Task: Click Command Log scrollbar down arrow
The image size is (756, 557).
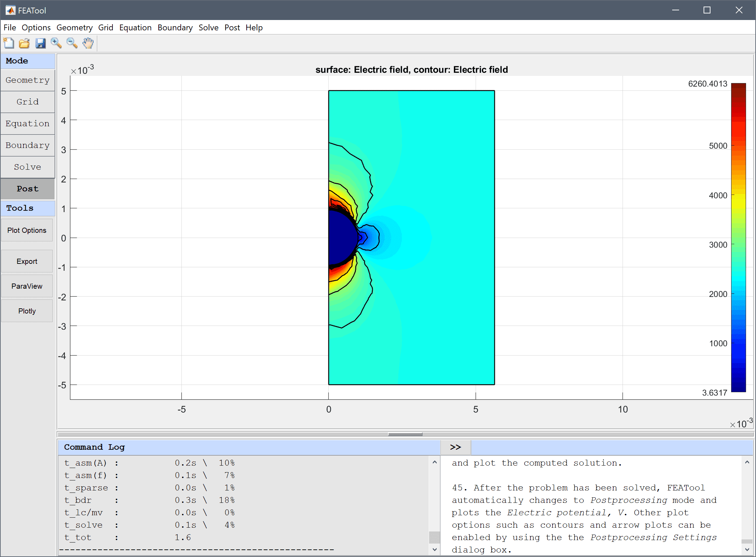Action: tap(435, 549)
